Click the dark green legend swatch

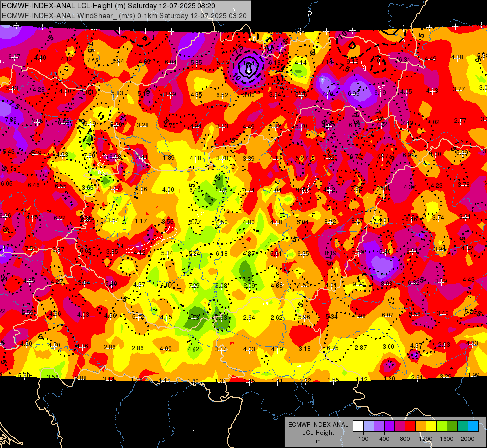452,426
